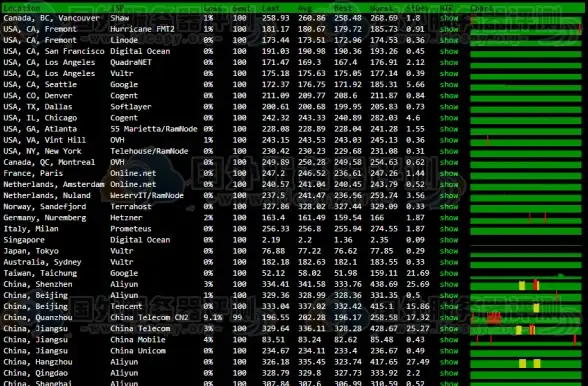This screenshot has height=386, width=588.
Task: Click the latency chart for Jiangsu China Mobile
Action: tap(526, 341)
